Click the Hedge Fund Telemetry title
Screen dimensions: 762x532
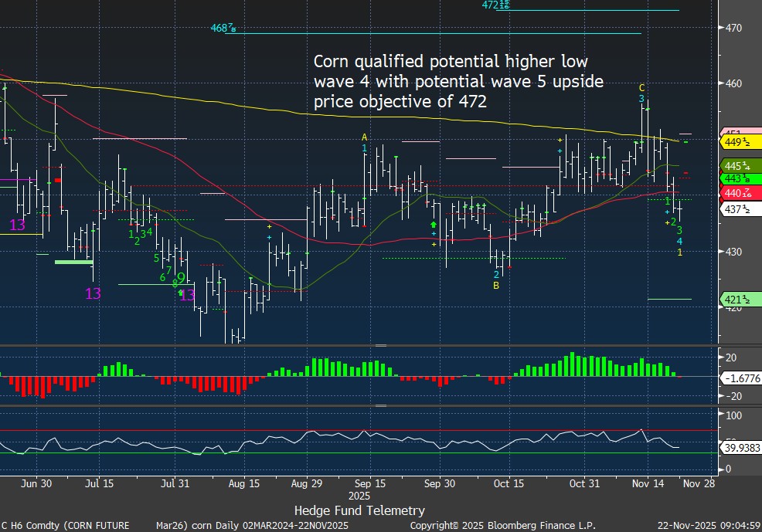359,510
